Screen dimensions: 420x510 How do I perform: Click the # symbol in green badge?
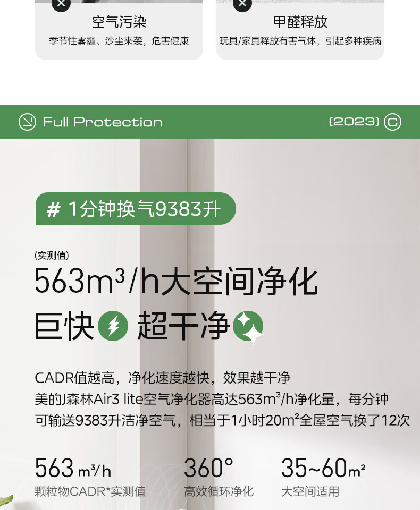coord(53,209)
